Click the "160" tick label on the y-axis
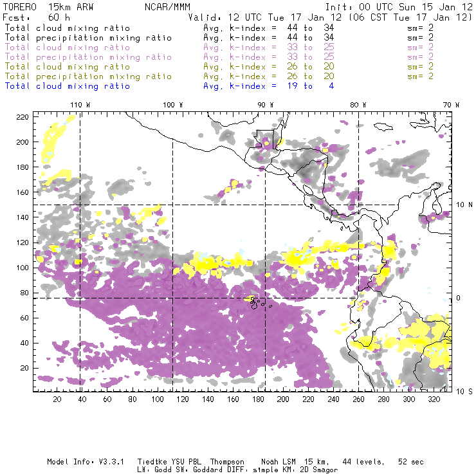 pos(23,192)
